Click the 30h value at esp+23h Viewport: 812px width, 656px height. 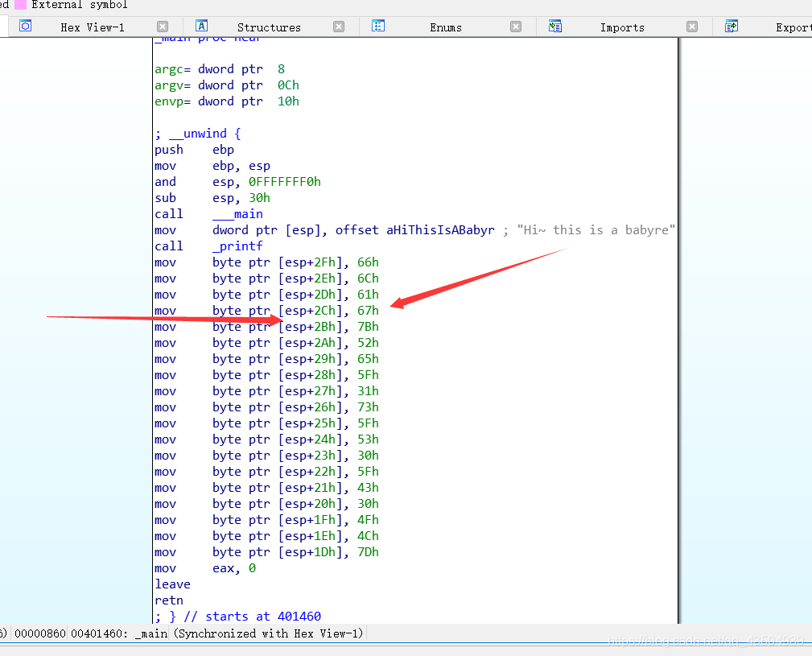pos(369,455)
